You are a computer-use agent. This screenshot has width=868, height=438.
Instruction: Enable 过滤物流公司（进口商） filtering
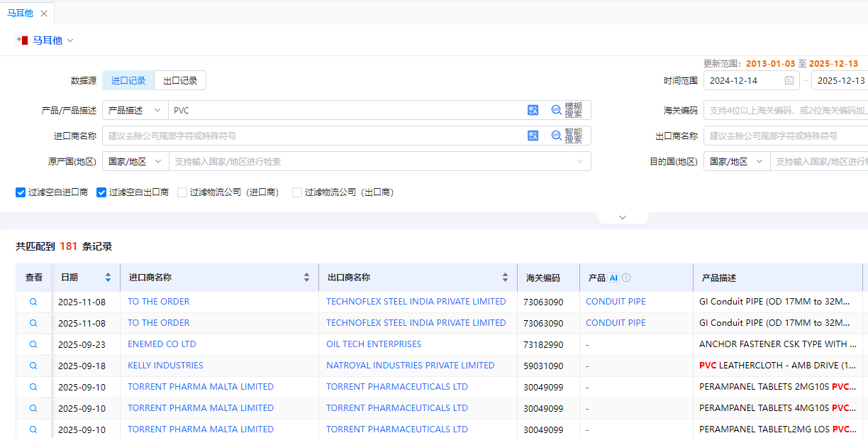coord(182,192)
